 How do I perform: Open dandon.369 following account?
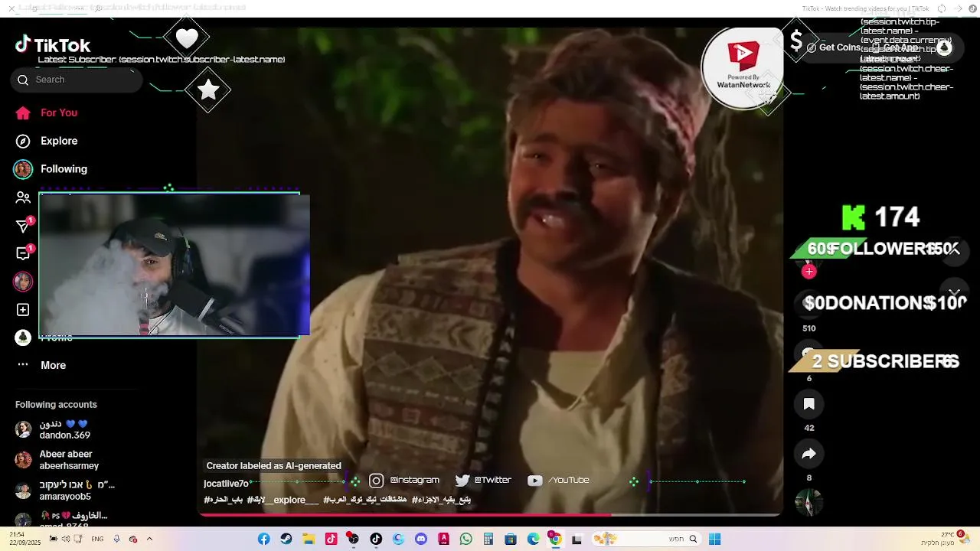65,429
